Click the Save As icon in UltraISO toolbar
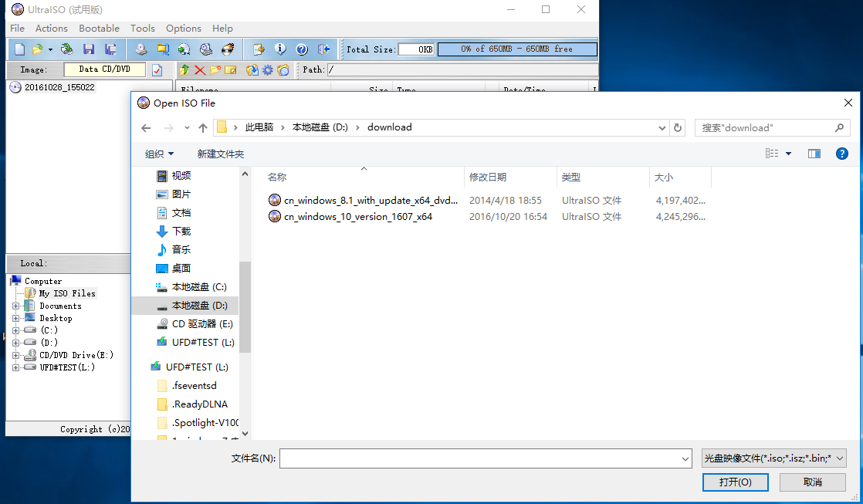863x504 pixels. pyautogui.click(x=110, y=49)
